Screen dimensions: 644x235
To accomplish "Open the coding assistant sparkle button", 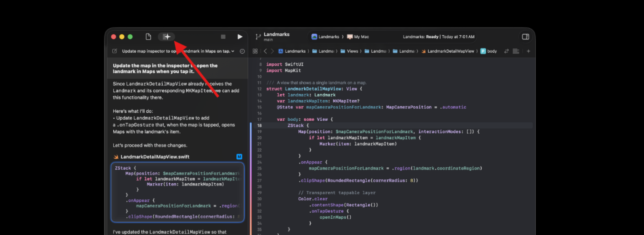I will 166,37.
